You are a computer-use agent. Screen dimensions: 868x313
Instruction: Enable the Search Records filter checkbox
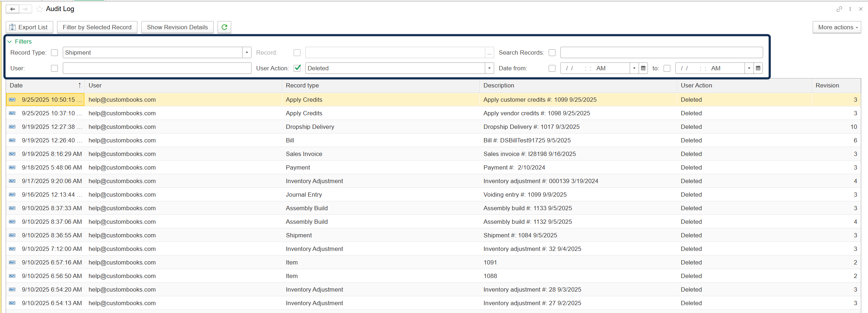pos(552,52)
